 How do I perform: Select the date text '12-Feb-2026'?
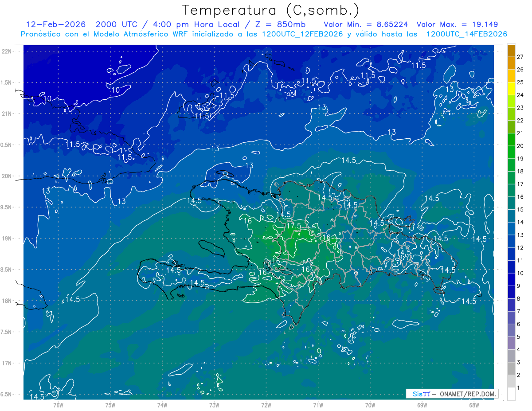click(x=56, y=24)
